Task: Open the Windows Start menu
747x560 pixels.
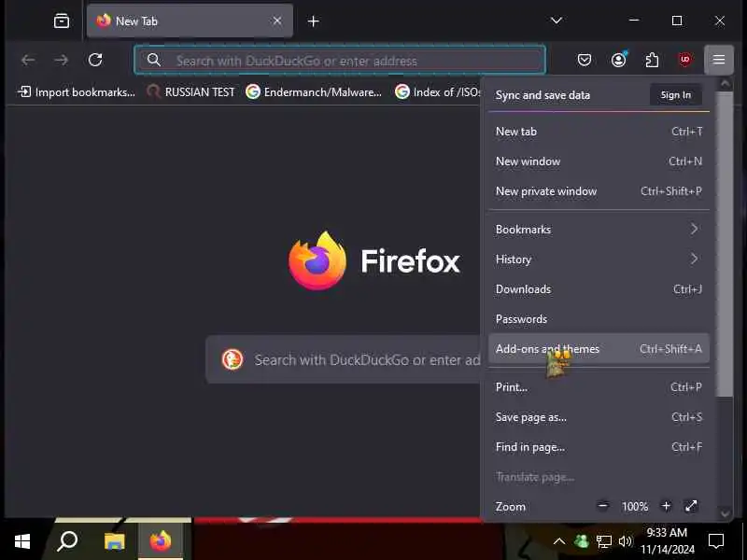Action: tap(21, 541)
